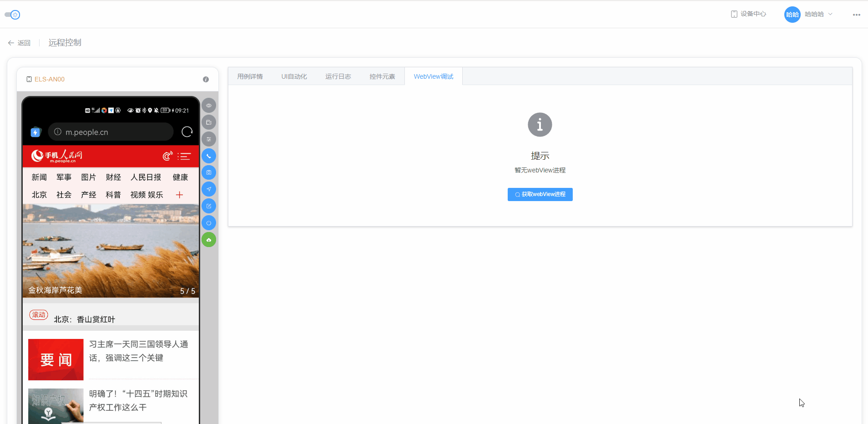Toggle the light/dark mode switch top left
This screenshot has width=868, height=424.
[13, 14]
